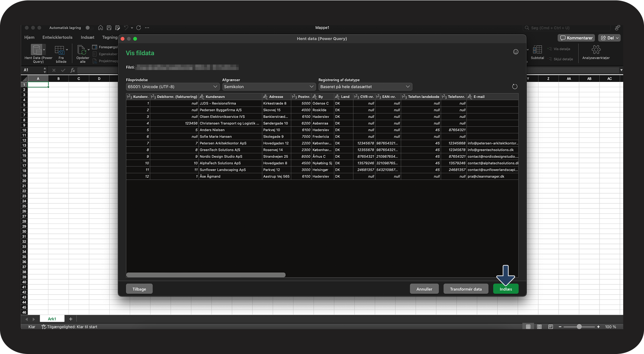Click the horizontal scrollbar in data preview
644x354 pixels.
pos(206,275)
